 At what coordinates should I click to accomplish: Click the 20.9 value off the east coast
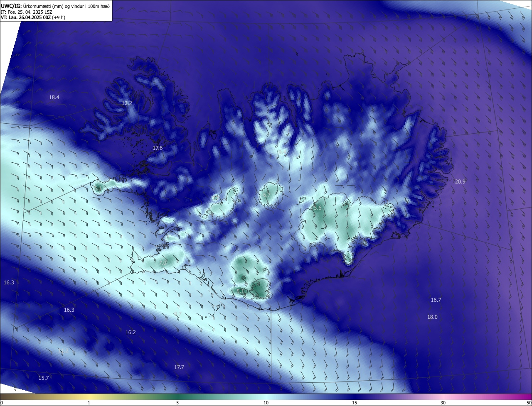click(460, 181)
